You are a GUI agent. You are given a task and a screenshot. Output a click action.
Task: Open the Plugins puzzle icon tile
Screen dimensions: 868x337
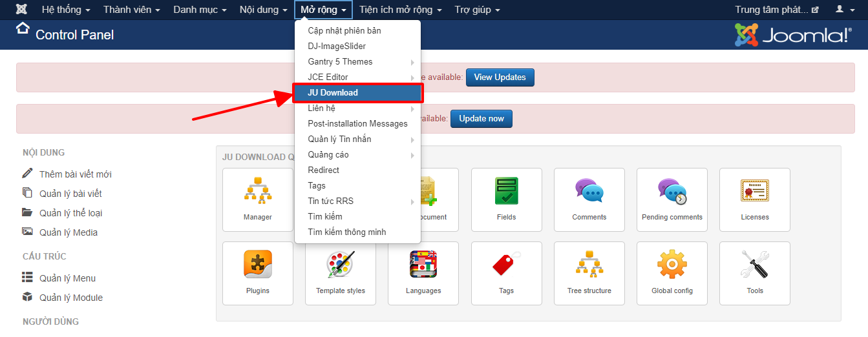point(258,273)
